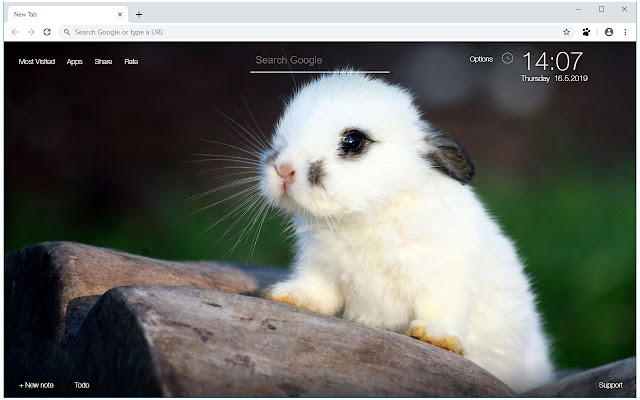Screen dimensions: 640x400
Task: Close the browser window
Action: click(624, 9)
